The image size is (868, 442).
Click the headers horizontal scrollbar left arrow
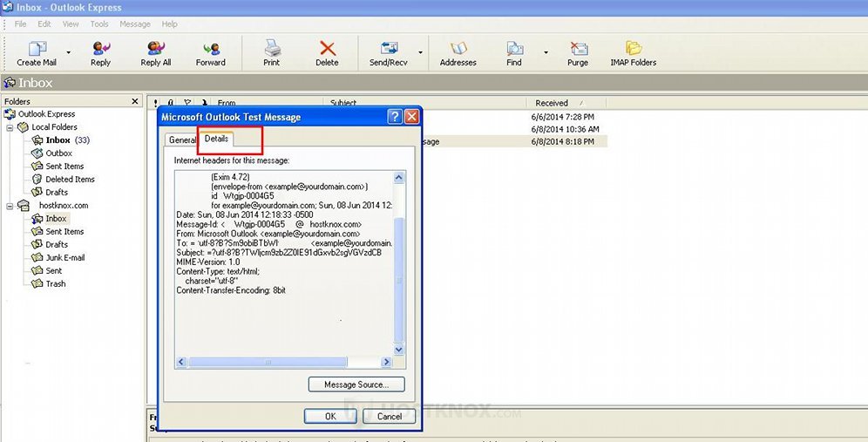(181, 362)
